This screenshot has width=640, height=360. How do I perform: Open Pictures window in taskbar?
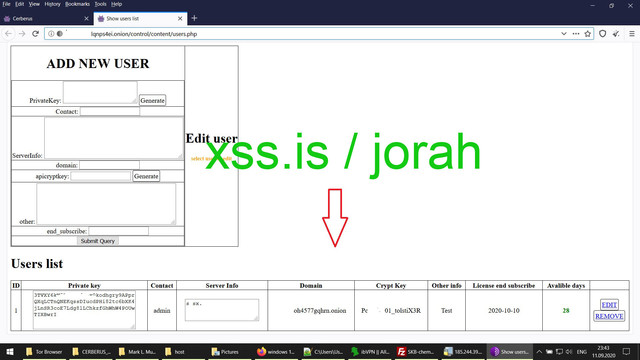coord(231,351)
